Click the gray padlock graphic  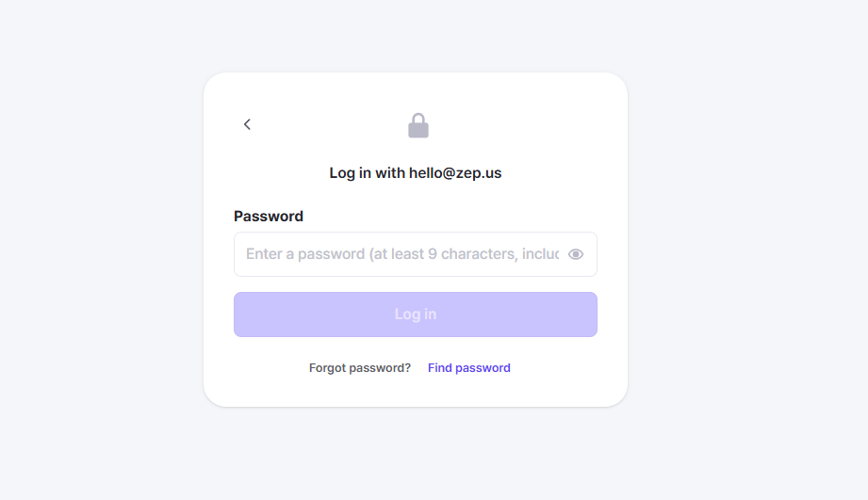(418, 125)
